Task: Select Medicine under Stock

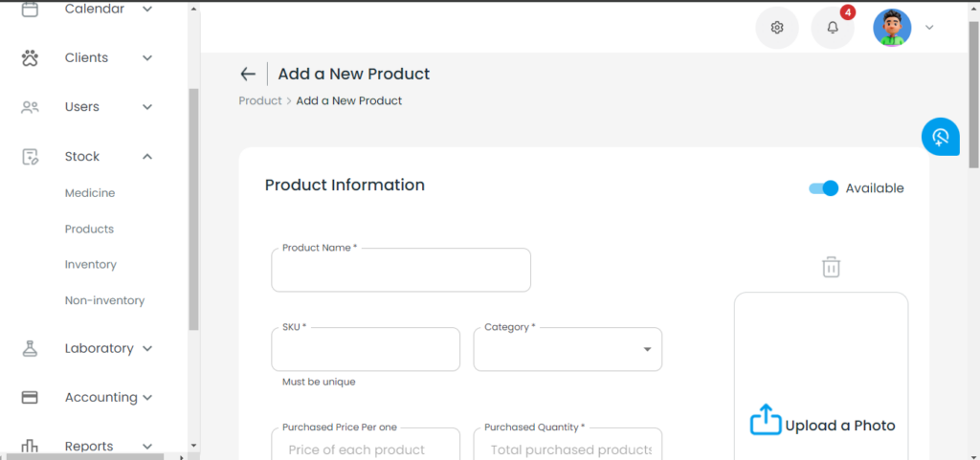Action: pyautogui.click(x=90, y=193)
